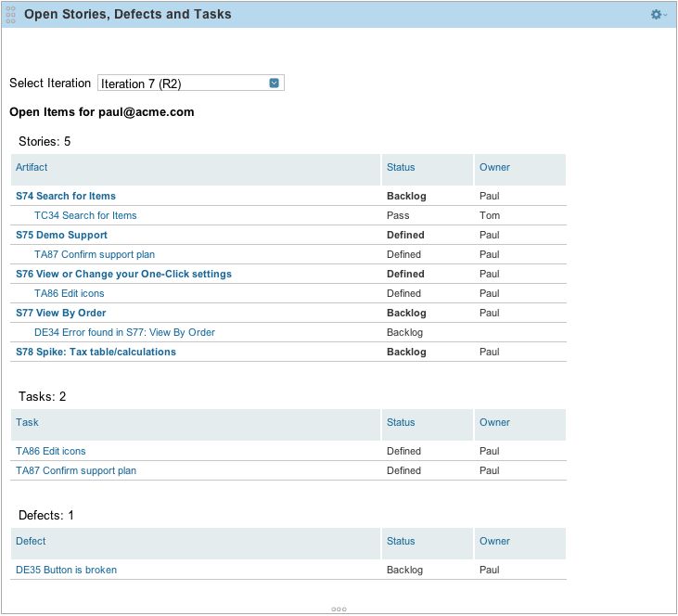Open the Select Iteration dropdown arrow
This screenshot has width=678, height=616.
[x=275, y=83]
